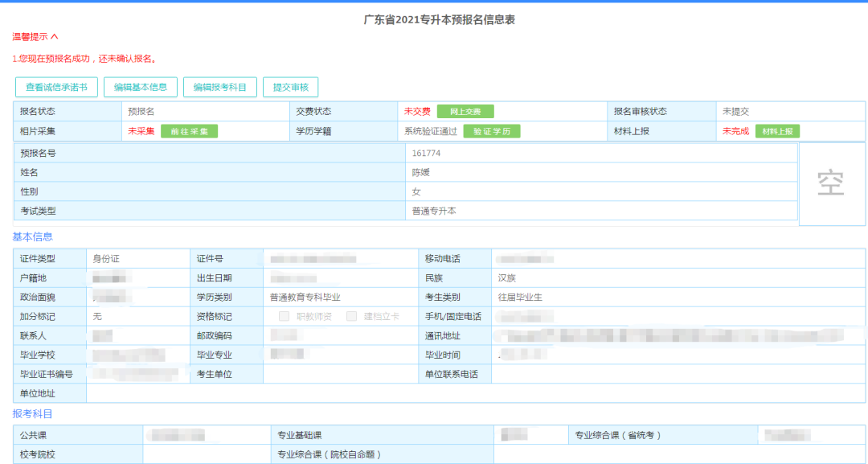Click the 查看诚信承诺书 button
Screen dimensions: 868x464
point(55,87)
